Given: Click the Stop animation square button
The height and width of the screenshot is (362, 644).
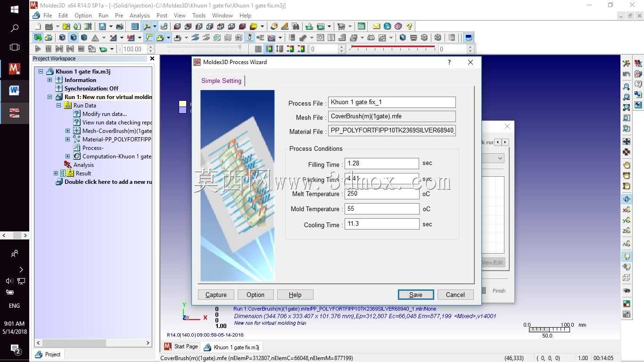Looking at the screenshot, I should 81,49.
